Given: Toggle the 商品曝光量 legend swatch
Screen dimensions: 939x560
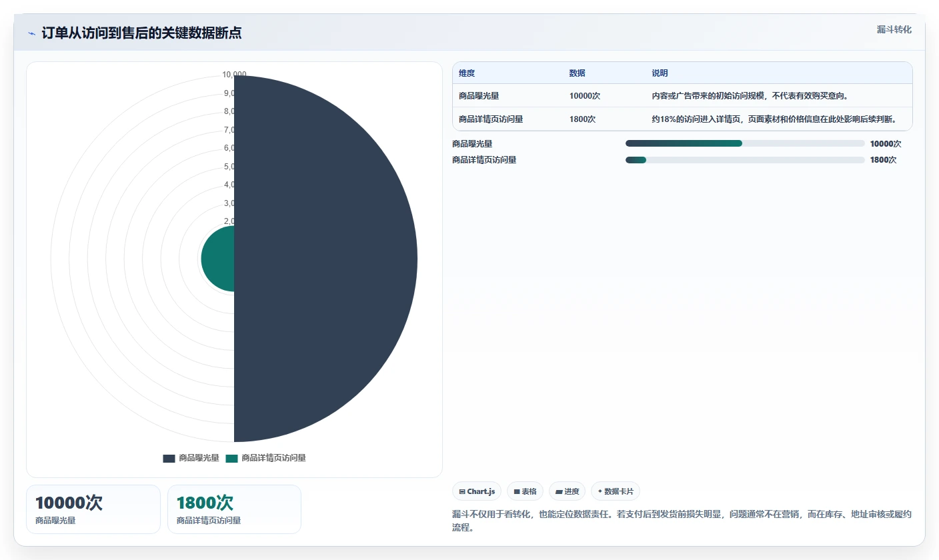Looking at the screenshot, I should click(x=169, y=459).
